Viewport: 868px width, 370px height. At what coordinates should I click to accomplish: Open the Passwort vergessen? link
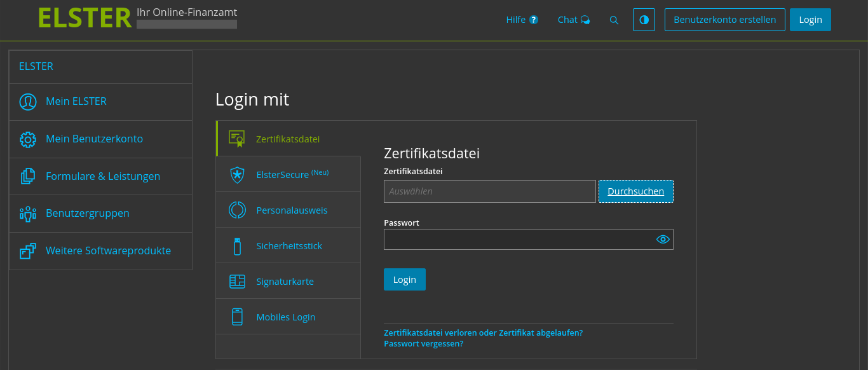click(x=424, y=344)
